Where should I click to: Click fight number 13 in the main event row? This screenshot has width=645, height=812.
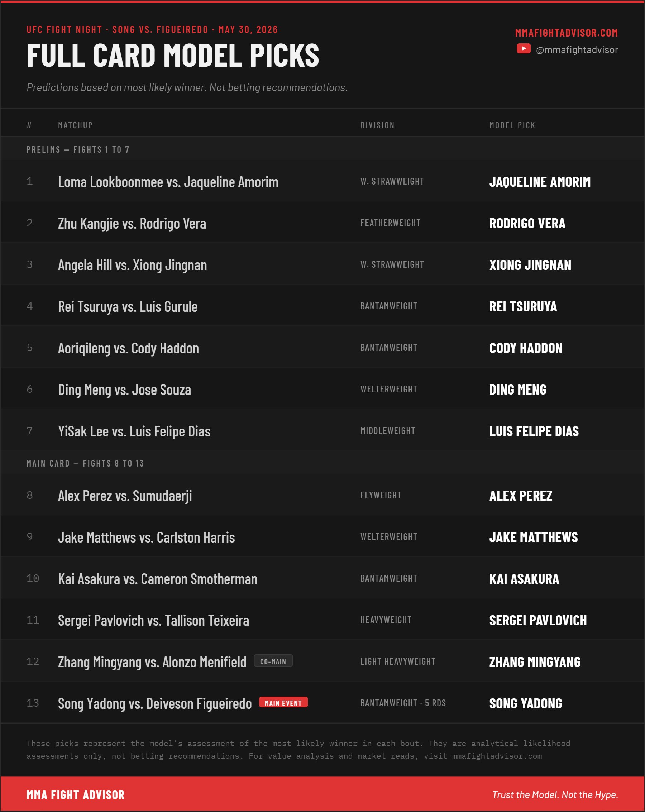33,703
